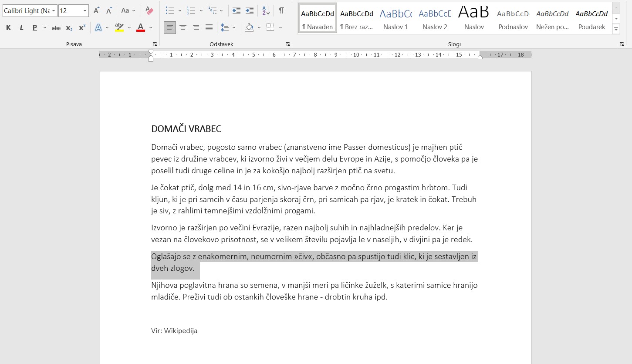
Task: Toggle bold (K) formatting
Action: [8, 28]
